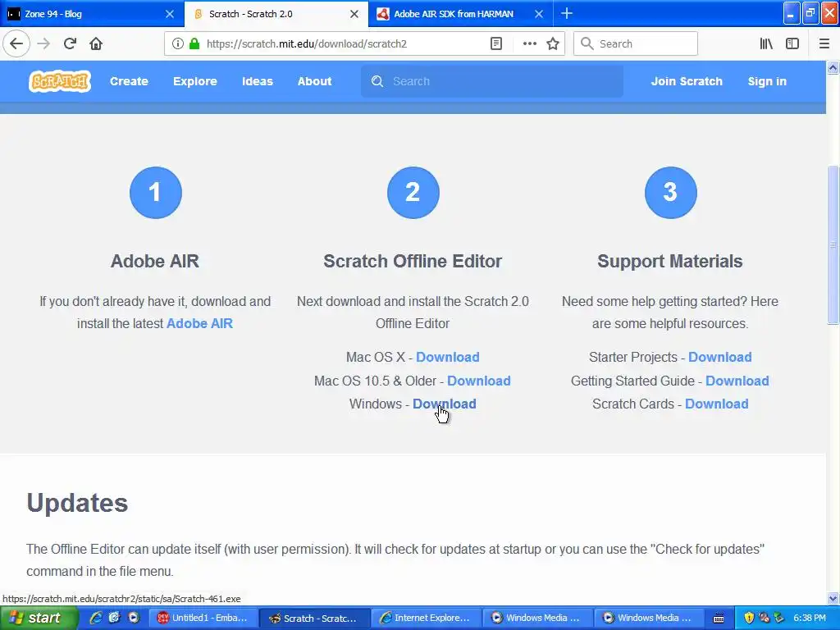The width and height of the screenshot is (840, 630).
Task: Click the page scrollbar up arrow
Action: (x=833, y=67)
